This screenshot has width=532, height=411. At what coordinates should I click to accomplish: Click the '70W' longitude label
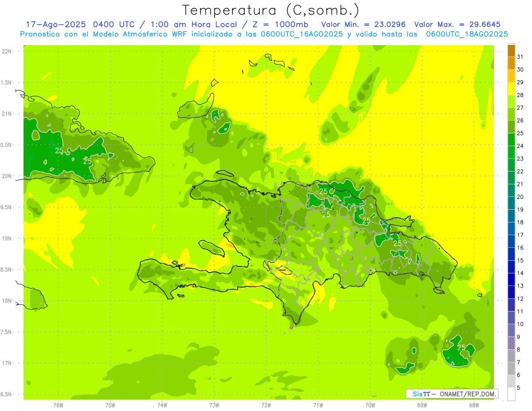click(x=370, y=405)
